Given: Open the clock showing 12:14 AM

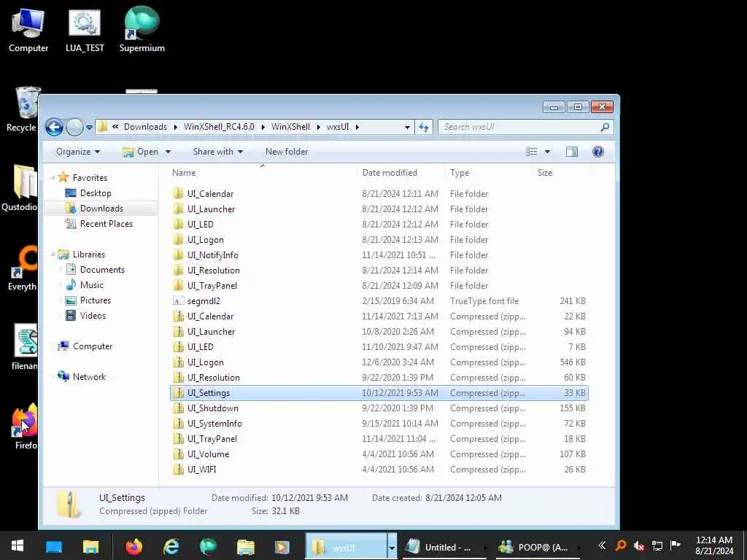Looking at the screenshot, I should pos(713,545).
